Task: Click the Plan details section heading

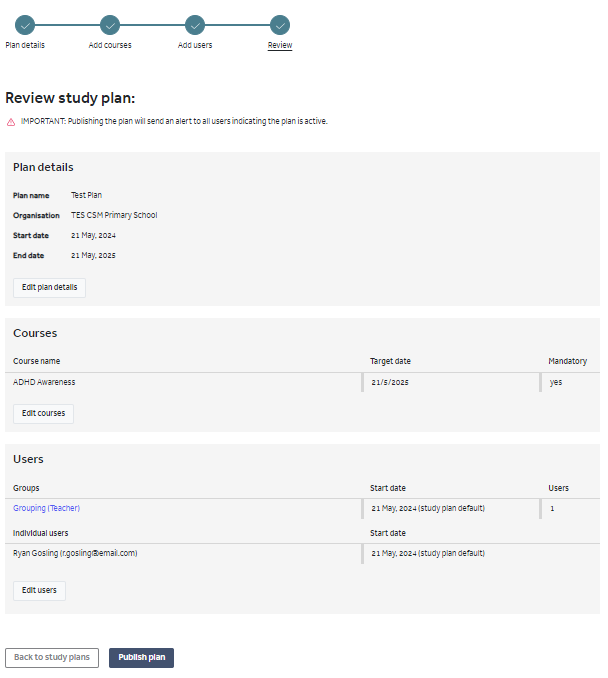Action: pos(43,167)
